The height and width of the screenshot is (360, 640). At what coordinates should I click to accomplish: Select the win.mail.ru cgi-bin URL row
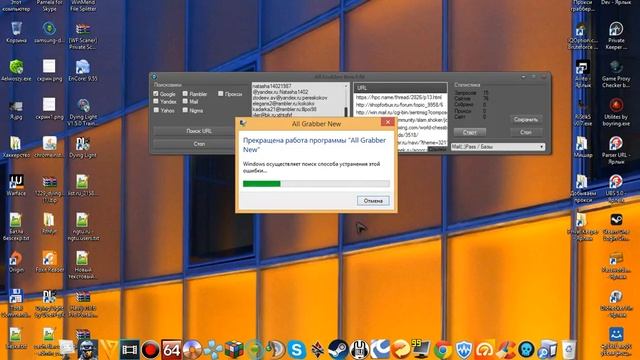point(400,112)
